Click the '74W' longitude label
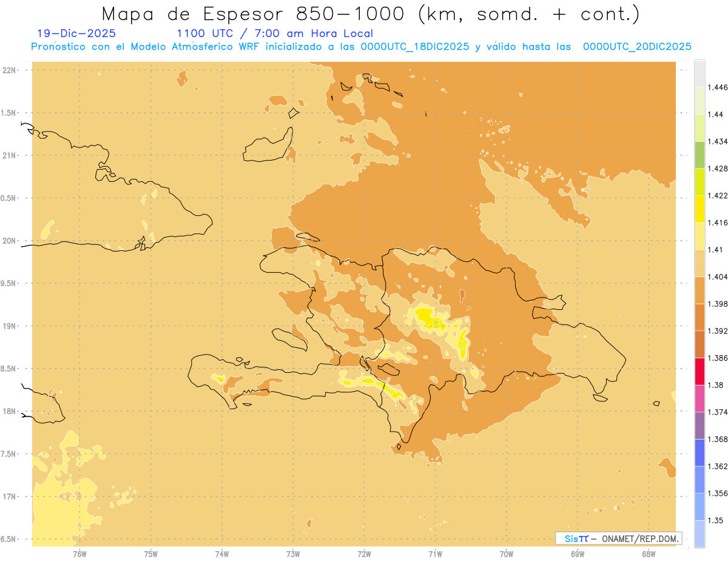The width and height of the screenshot is (728, 562). [222, 554]
